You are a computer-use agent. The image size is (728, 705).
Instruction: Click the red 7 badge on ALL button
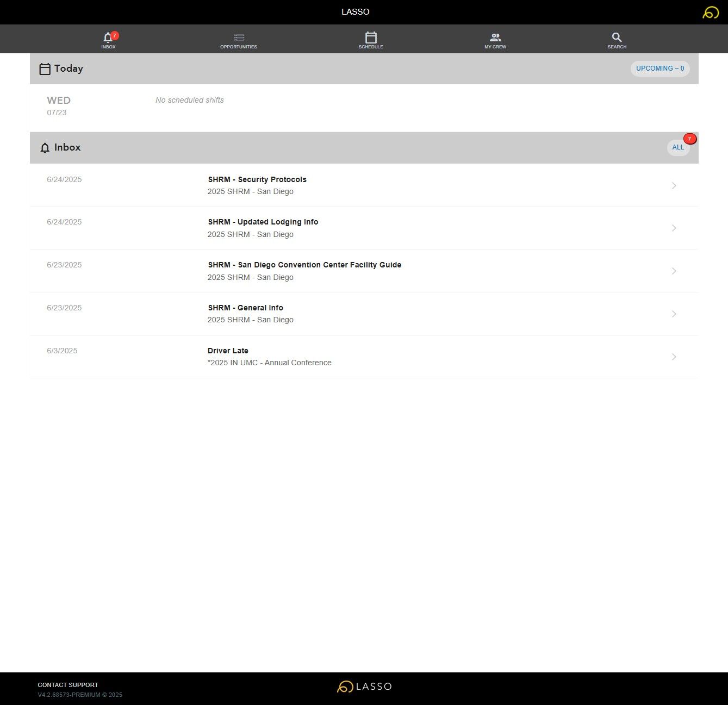(x=690, y=139)
